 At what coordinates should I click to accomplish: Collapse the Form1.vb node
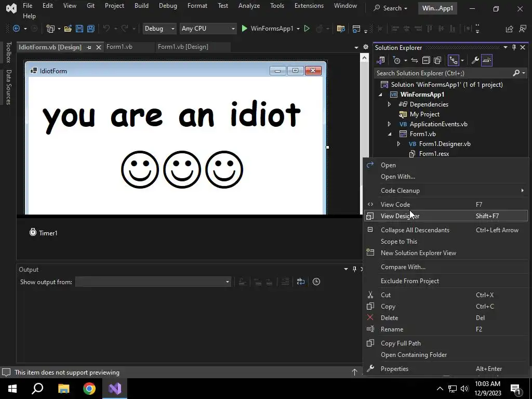click(x=390, y=134)
